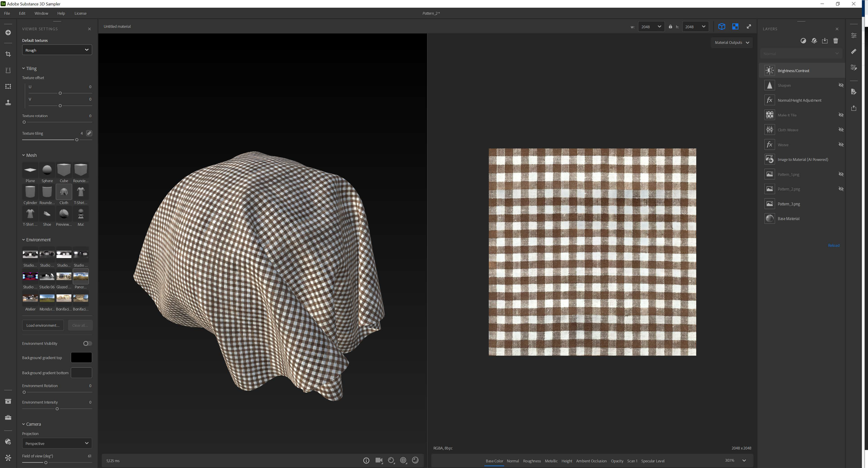The image size is (868, 468).
Task: Click the Reload link
Action: click(x=833, y=245)
